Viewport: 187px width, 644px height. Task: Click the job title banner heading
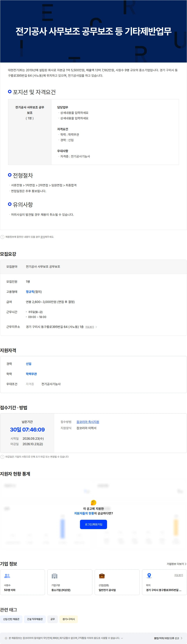(93, 31)
